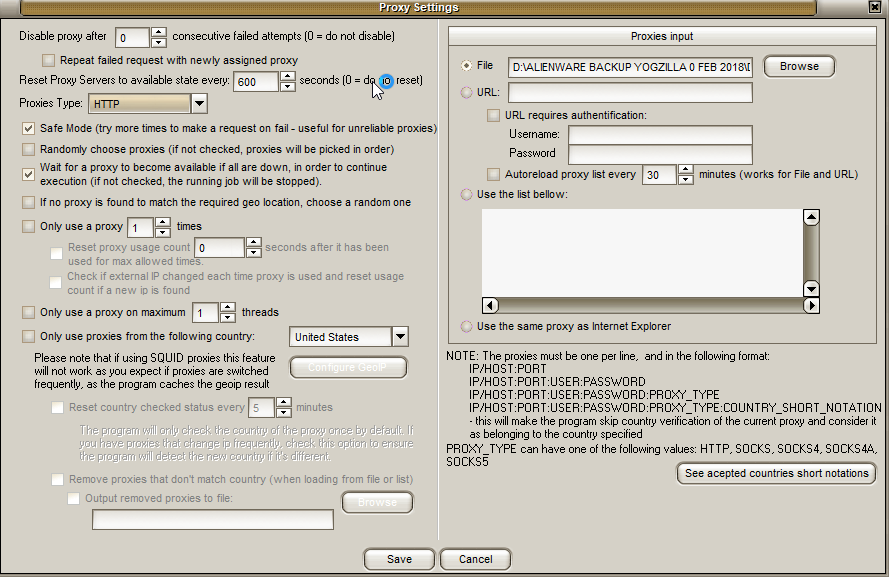This screenshot has width=889, height=577.
Task: Decrease the reset proxy servers seconds value
Action: click(288, 86)
